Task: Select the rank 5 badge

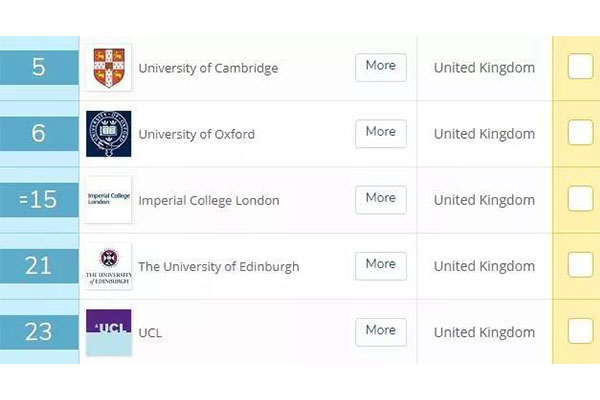Action: pos(39,67)
